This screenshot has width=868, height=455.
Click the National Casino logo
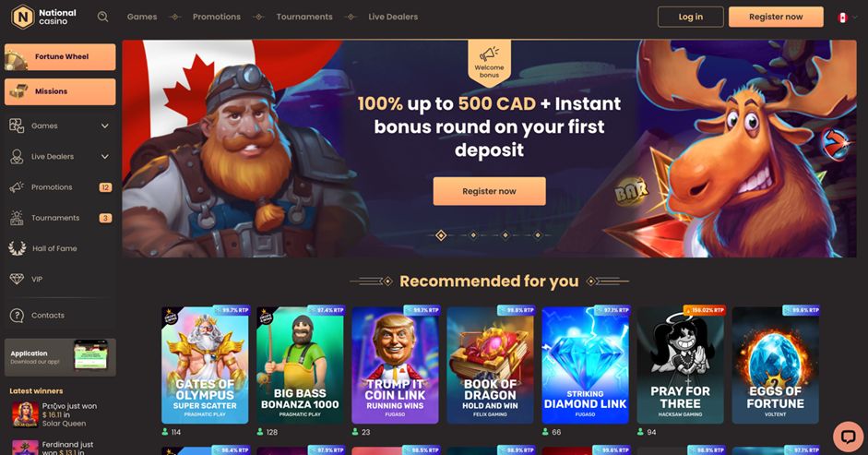click(44, 17)
